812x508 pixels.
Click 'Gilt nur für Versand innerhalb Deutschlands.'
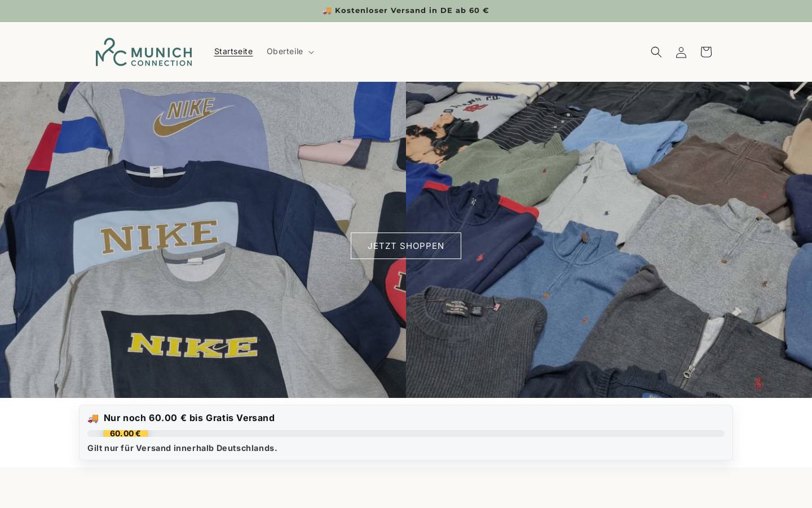pyautogui.click(x=182, y=448)
